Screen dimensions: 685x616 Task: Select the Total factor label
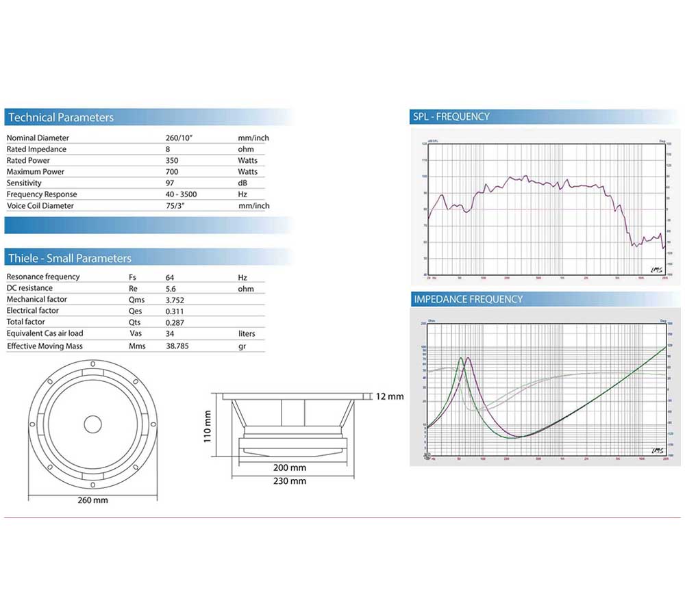click(x=25, y=322)
